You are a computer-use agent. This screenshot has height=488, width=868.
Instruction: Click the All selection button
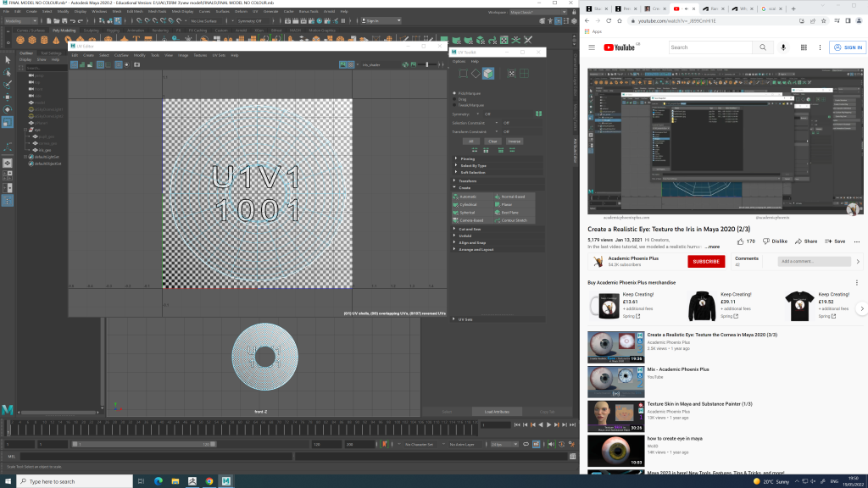click(471, 141)
